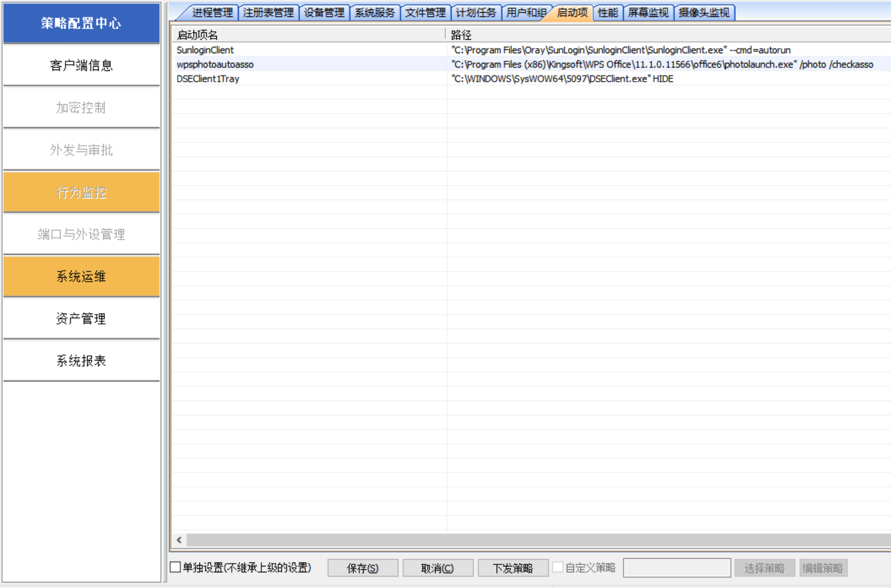Screen dimensions: 891x588
Task: Open 客户端信息 in the sidebar
Action: 81,65
